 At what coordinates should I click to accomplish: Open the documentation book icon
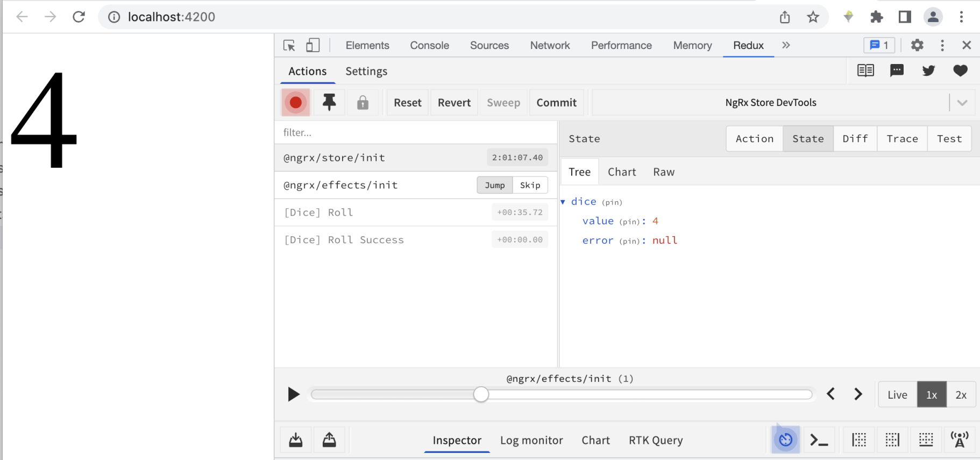point(865,70)
